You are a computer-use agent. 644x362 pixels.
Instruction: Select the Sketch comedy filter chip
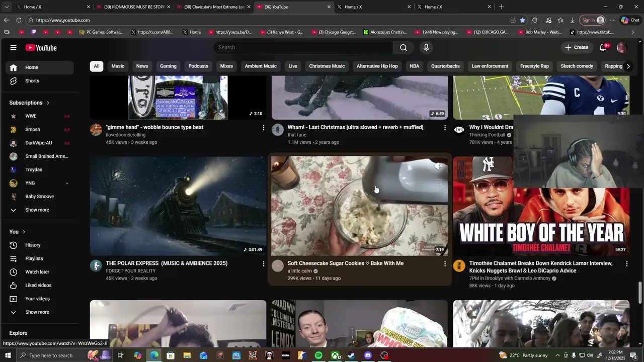577,66
